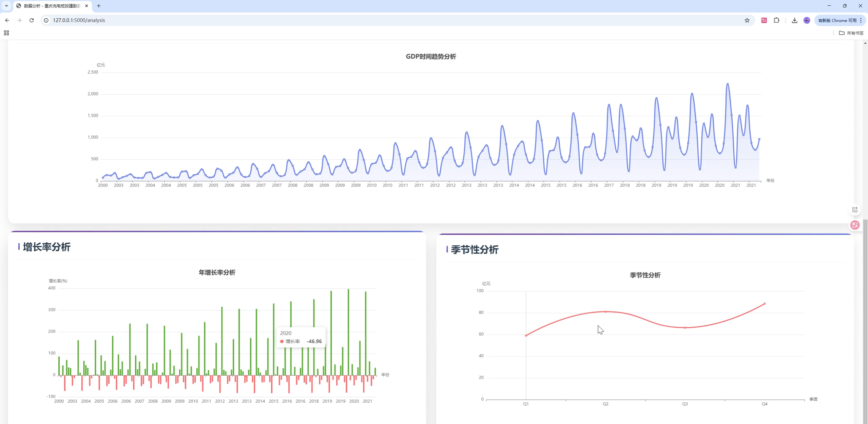868x424 pixels.
Task: Open the Chrome profile avatar
Action: point(807,20)
